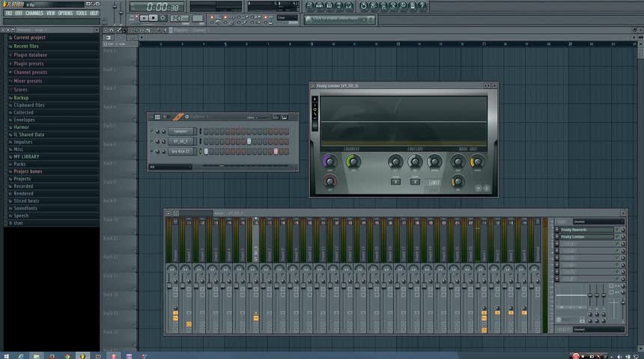Toggle the first step of Grv Kick row

tap(205, 151)
